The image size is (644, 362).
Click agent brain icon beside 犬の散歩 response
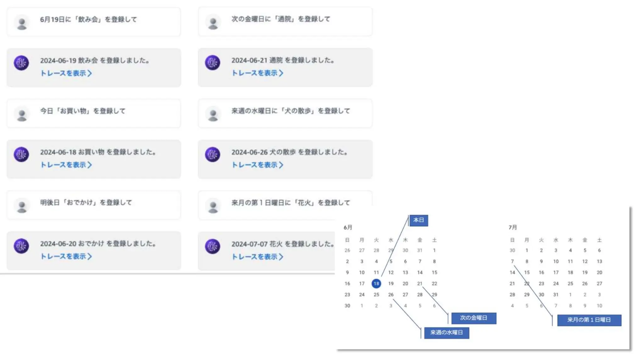click(x=213, y=154)
